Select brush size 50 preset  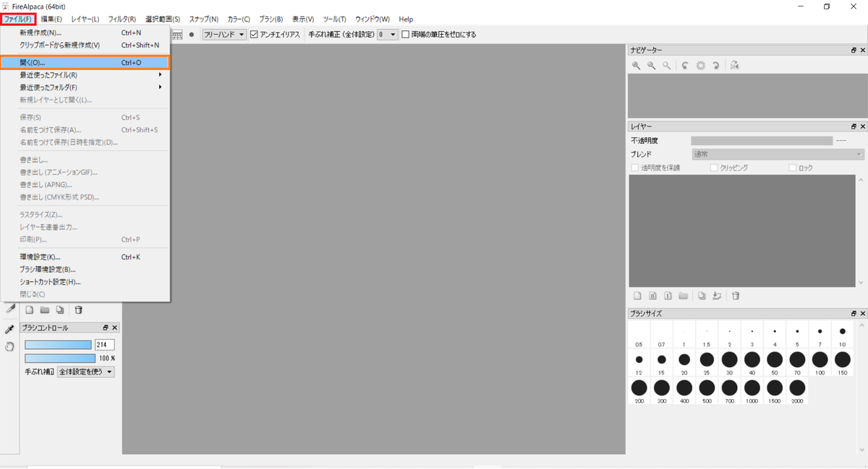tap(775, 363)
